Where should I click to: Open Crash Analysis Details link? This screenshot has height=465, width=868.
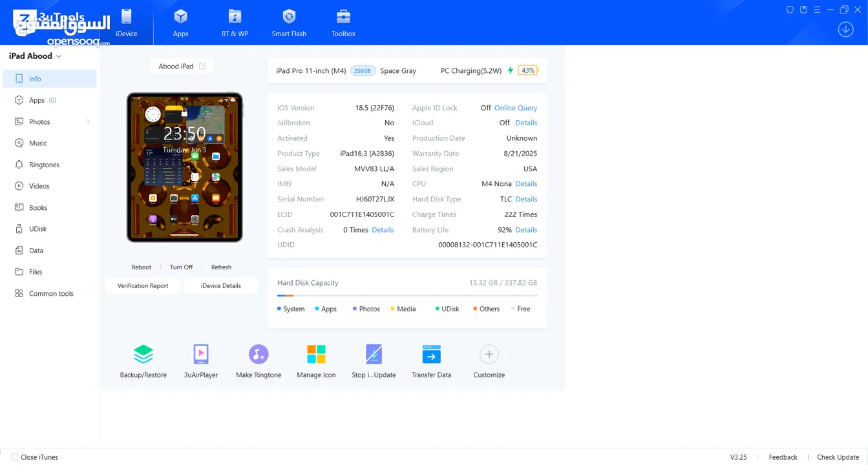383,230
